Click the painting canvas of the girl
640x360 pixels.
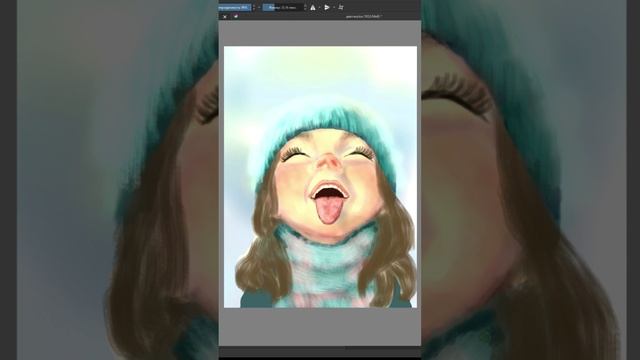320,177
